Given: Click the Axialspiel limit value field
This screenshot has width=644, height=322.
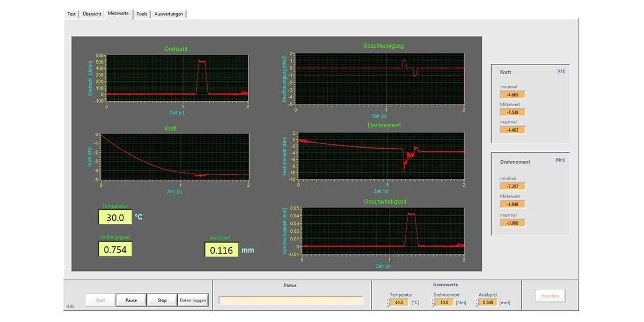Looking at the screenshot, I should tap(489, 303).
